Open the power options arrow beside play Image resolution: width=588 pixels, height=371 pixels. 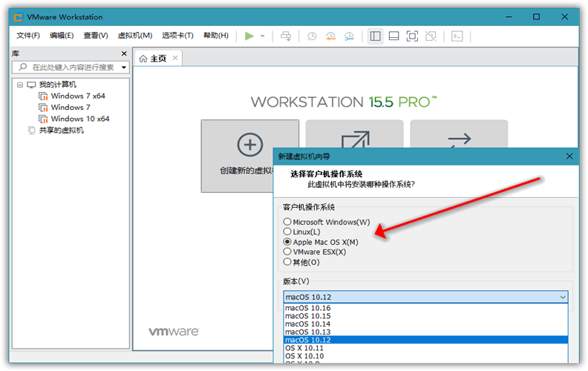[x=262, y=36]
